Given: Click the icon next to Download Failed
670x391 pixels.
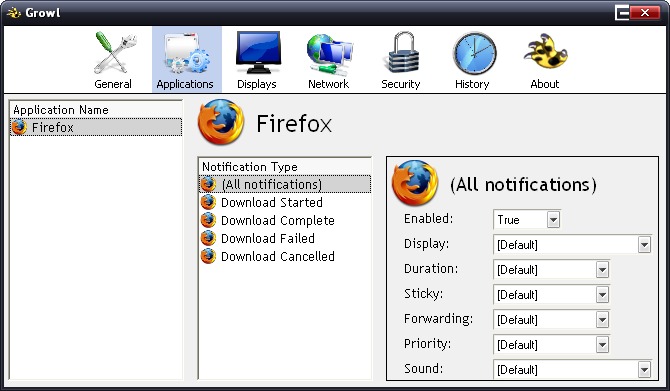Looking at the screenshot, I should [208, 238].
